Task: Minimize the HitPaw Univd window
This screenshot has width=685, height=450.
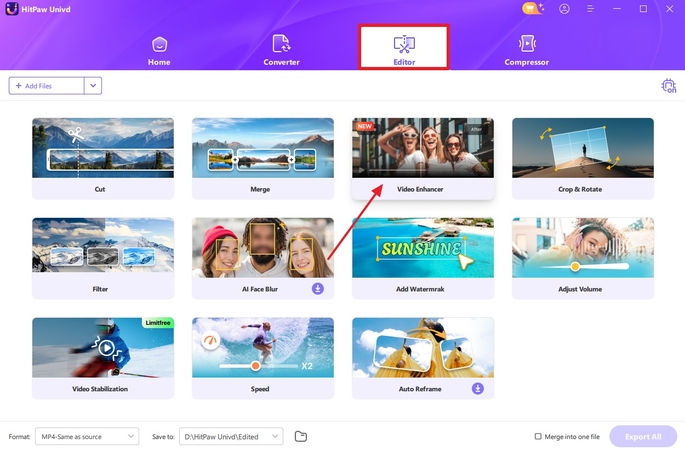Action: pyautogui.click(x=617, y=9)
